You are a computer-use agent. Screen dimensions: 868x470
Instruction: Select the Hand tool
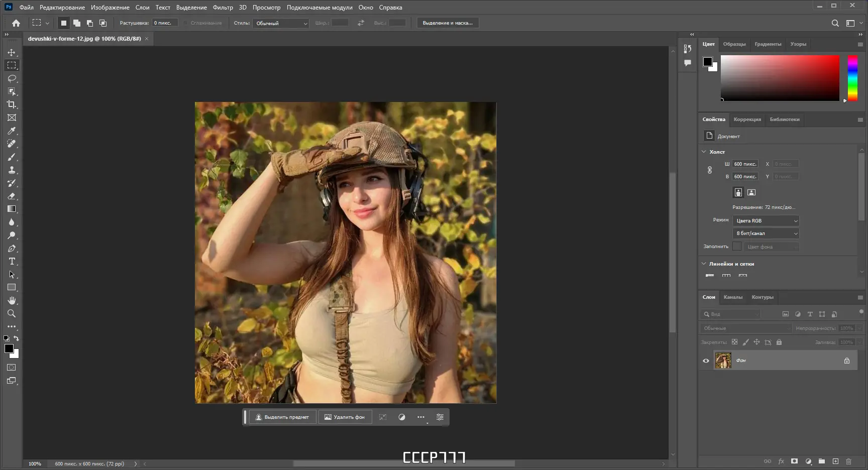pyautogui.click(x=12, y=300)
